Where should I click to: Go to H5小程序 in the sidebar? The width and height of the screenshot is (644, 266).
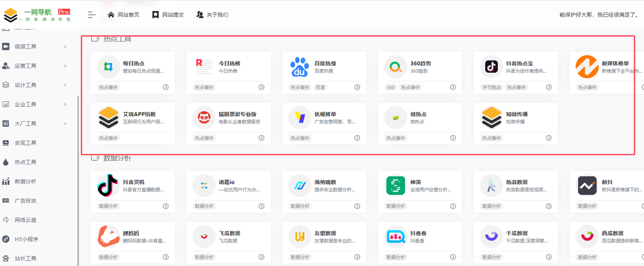tap(26, 239)
